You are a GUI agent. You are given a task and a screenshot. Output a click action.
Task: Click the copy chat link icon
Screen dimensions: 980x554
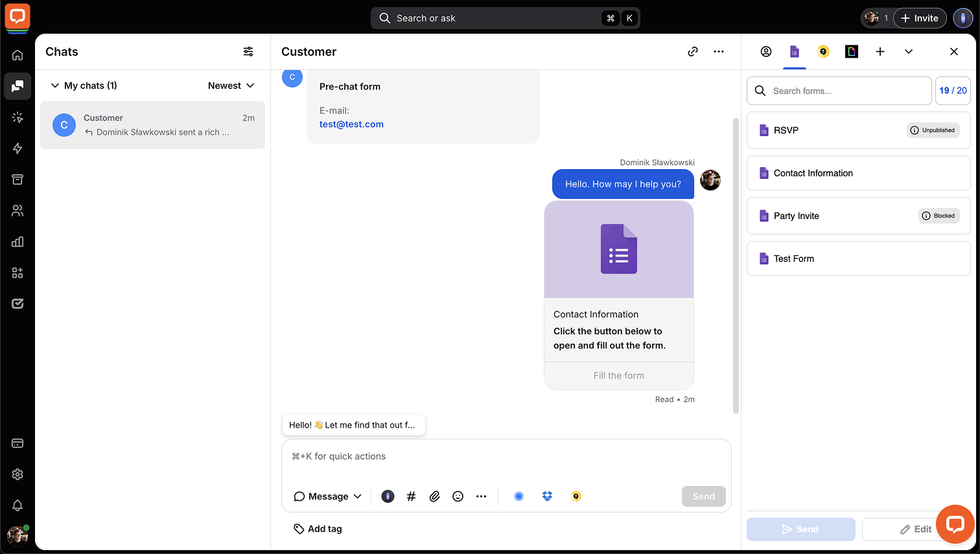coord(693,52)
